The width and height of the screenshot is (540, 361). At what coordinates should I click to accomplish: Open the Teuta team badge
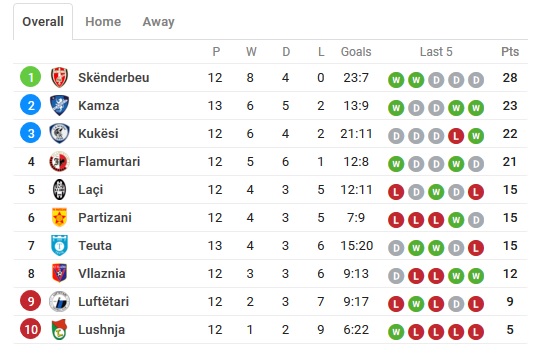point(59,245)
